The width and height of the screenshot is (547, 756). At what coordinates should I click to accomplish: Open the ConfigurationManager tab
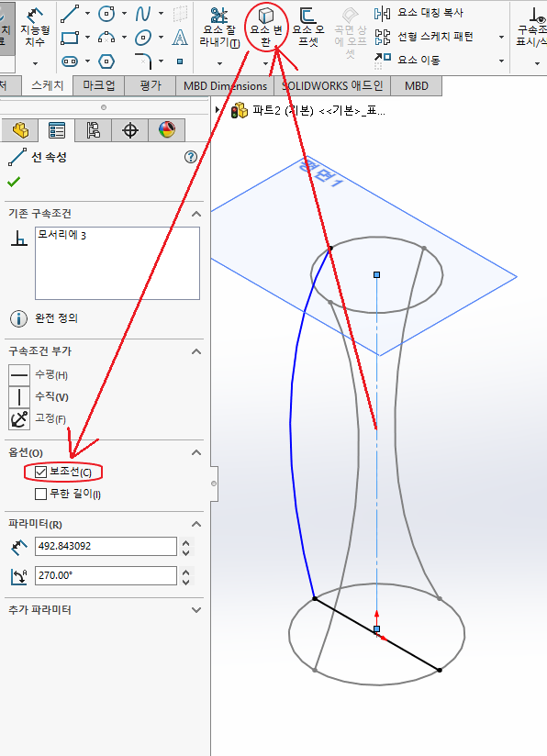point(93,130)
